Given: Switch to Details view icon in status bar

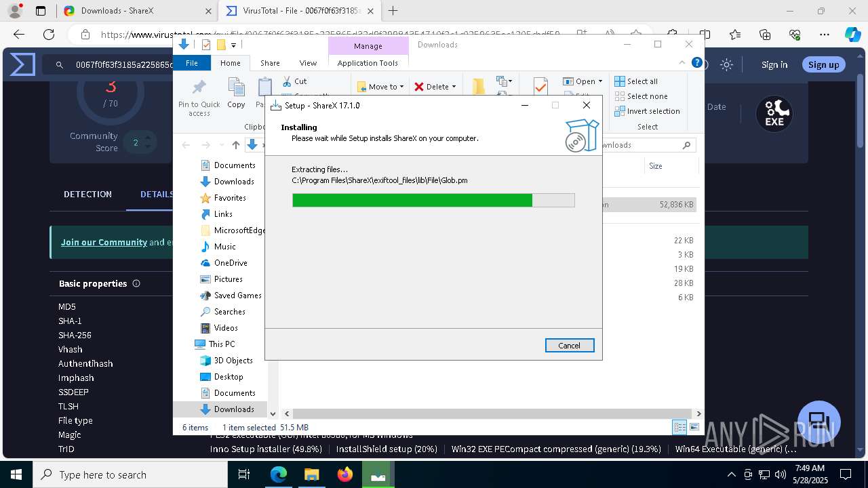Looking at the screenshot, I should pos(679,427).
